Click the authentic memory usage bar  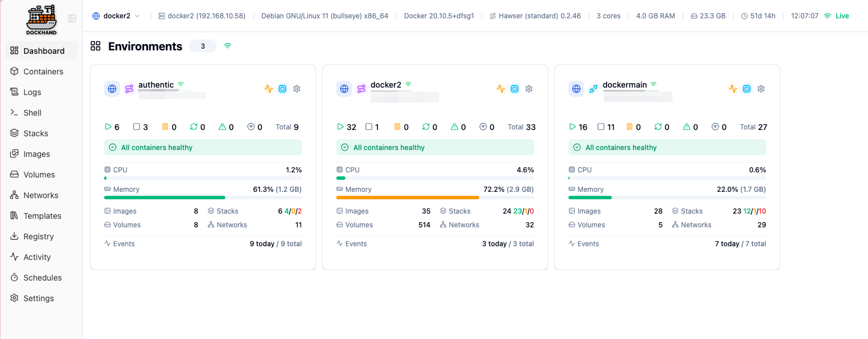click(203, 198)
